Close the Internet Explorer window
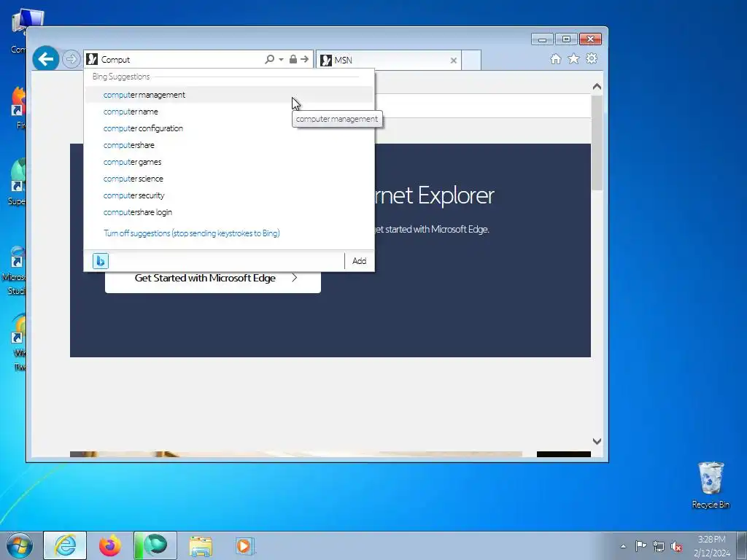Viewport: 747px width, 560px height. [x=590, y=39]
